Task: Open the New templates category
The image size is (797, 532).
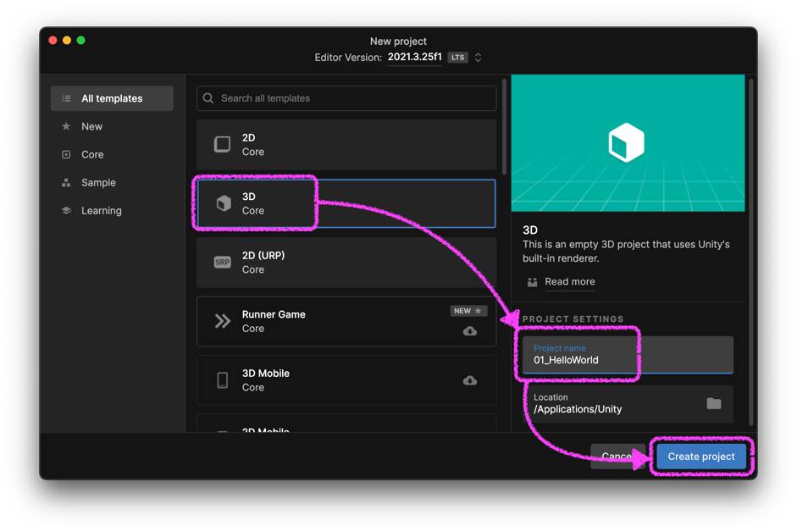Action: (92, 126)
